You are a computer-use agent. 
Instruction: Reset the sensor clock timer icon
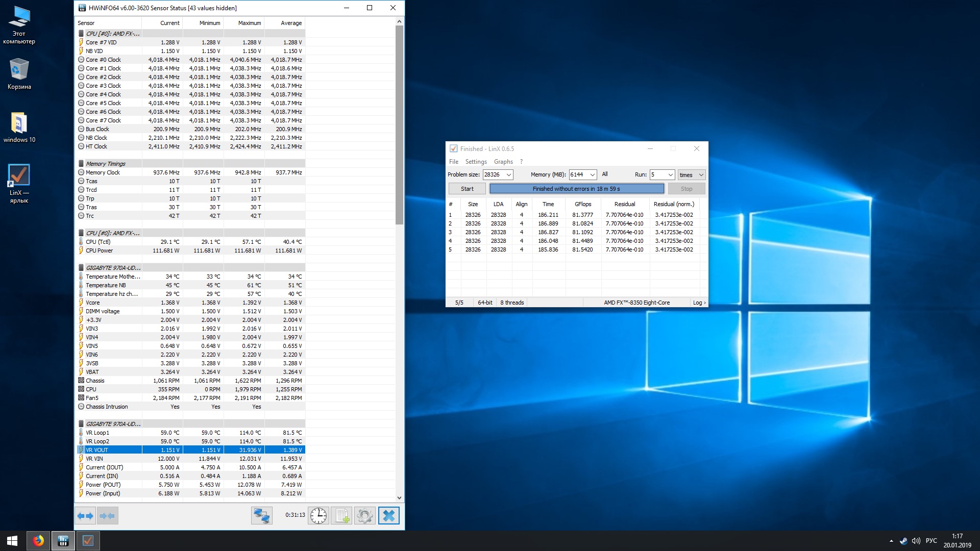tap(318, 516)
